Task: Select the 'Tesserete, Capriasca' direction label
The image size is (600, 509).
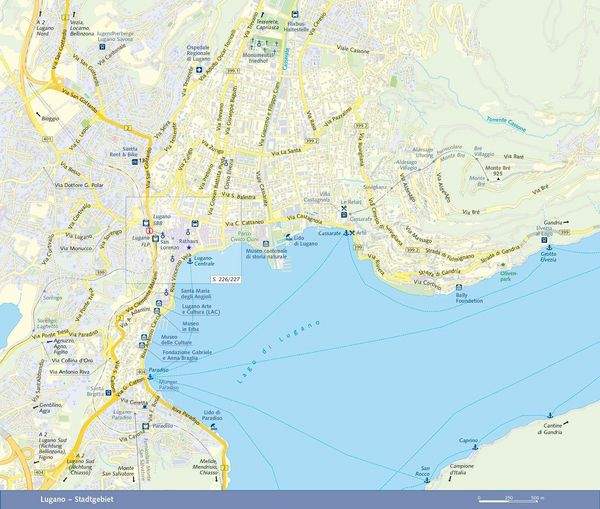Action: tap(268, 24)
